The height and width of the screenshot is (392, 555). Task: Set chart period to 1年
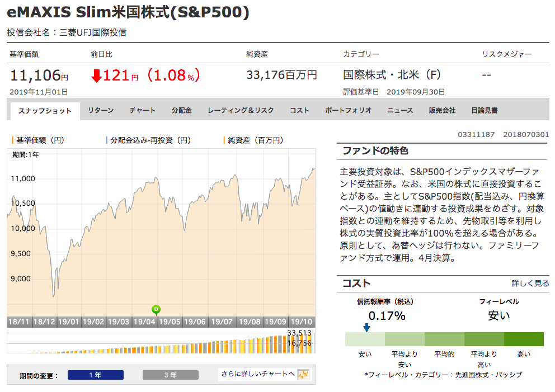[x=96, y=375]
